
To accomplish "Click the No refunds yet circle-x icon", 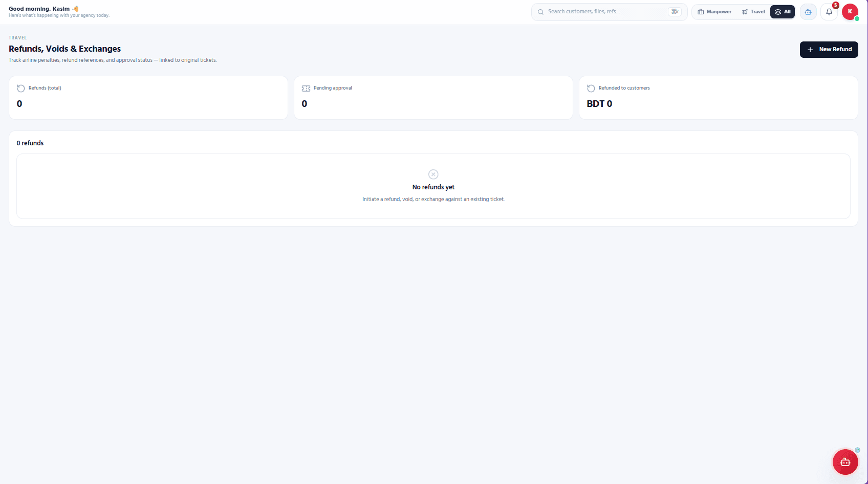I will 433,174.
